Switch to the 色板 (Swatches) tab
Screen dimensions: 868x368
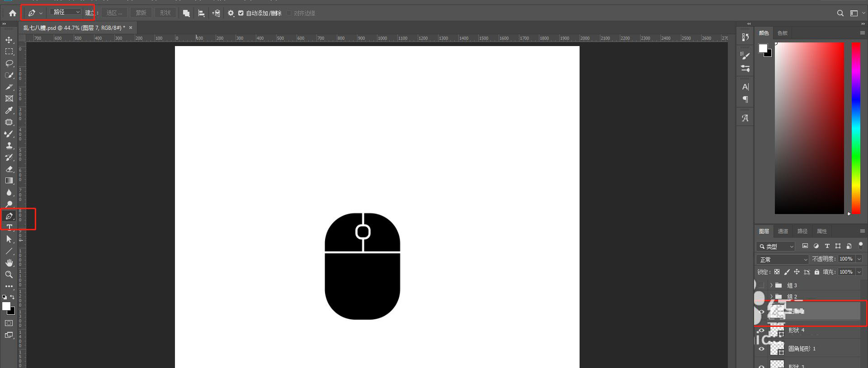[783, 33]
